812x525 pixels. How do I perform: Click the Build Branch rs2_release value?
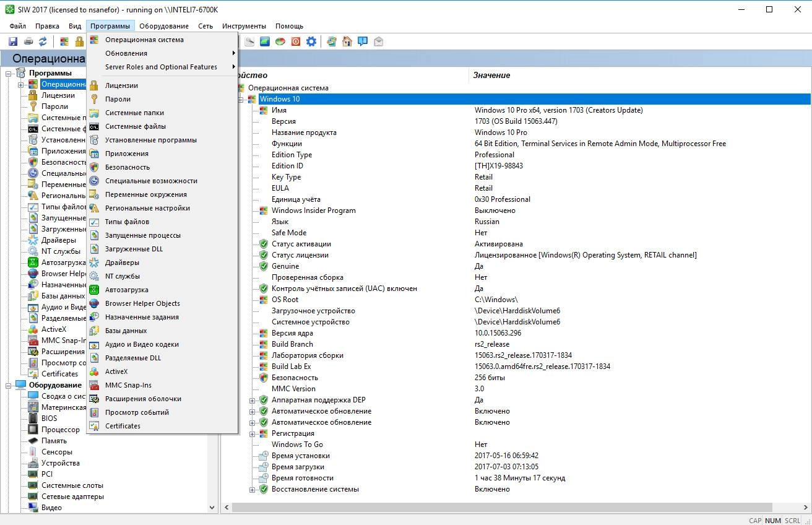pos(492,344)
